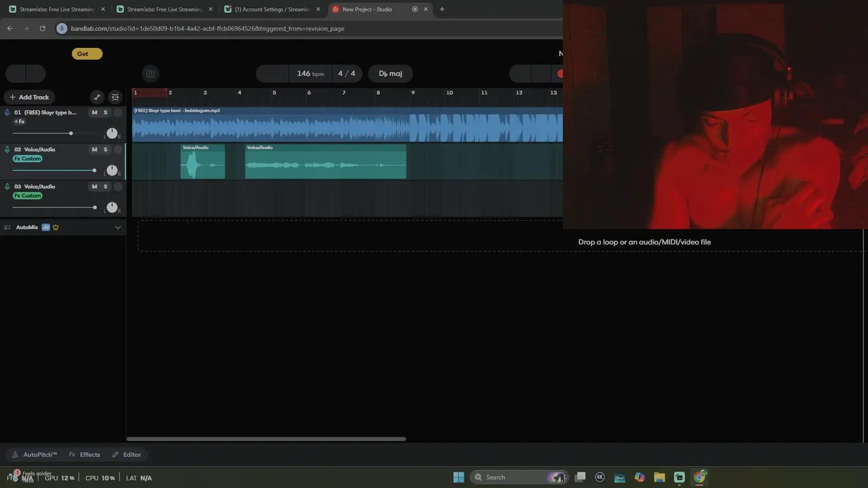
Task: Switch to Account Settings browser tab
Action: point(271,9)
